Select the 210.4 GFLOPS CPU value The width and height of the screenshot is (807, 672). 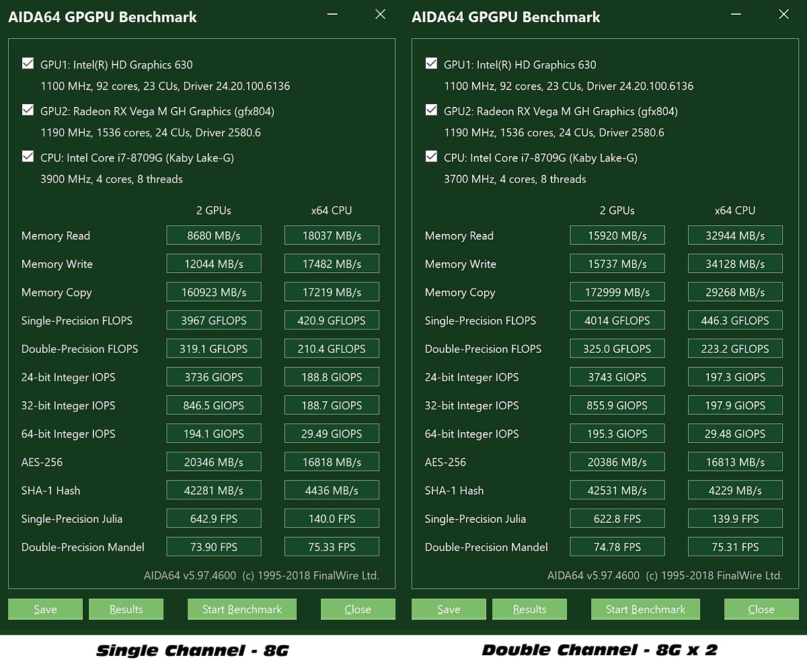pos(332,348)
